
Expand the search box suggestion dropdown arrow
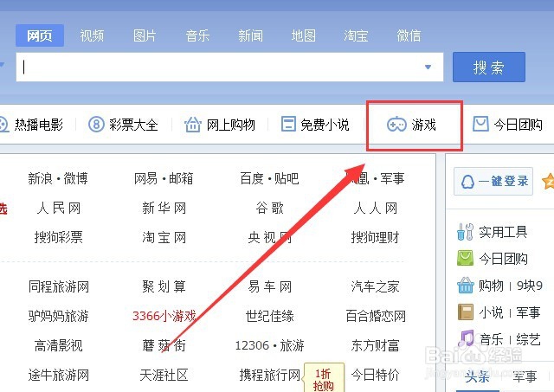coord(428,67)
